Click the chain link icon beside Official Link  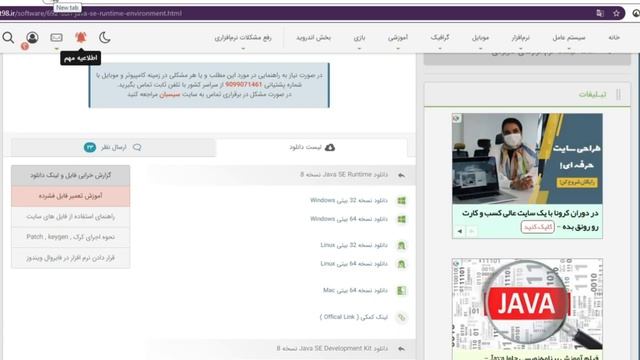[x=402, y=317]
